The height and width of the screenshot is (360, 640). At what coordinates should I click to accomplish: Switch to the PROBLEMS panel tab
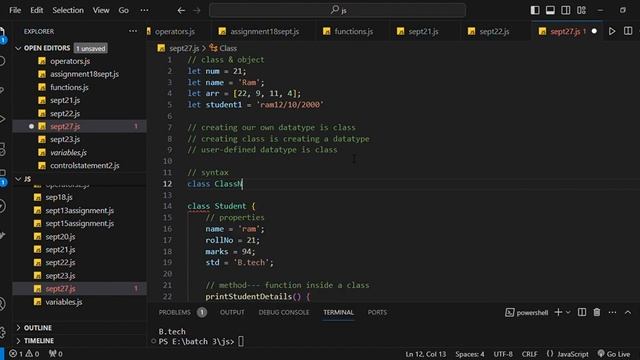tap(175, 312)
